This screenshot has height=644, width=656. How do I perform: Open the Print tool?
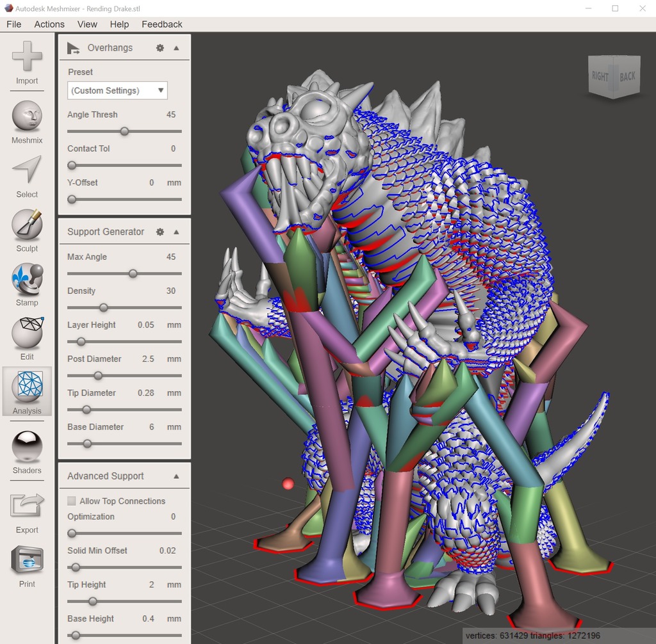click(27, 560)
